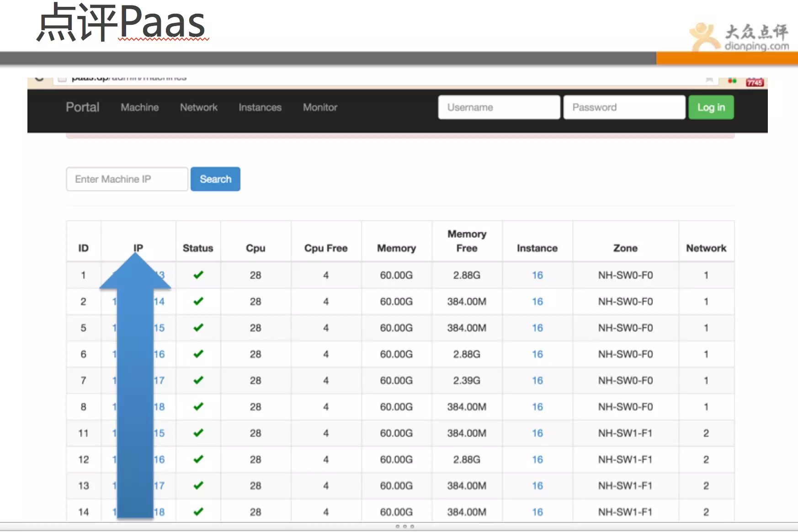Click the green status checkmark in row ID 1
This screenshot has width=798, height=532.
(198, 275)
